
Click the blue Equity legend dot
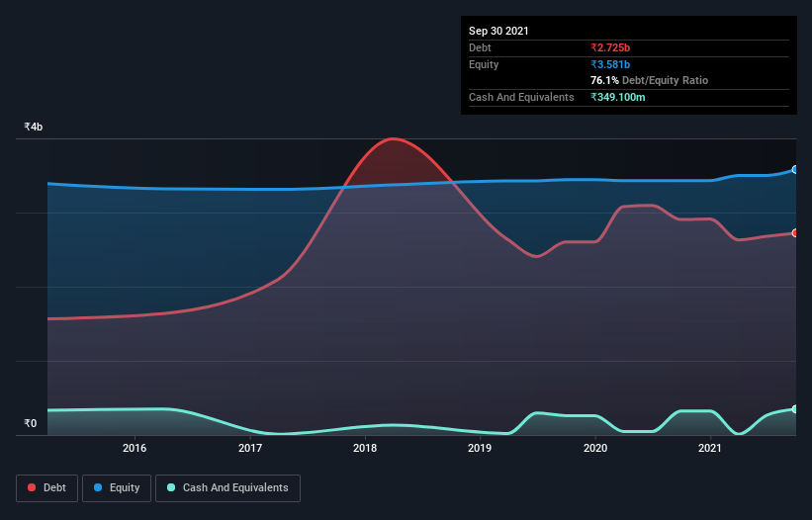98,487
